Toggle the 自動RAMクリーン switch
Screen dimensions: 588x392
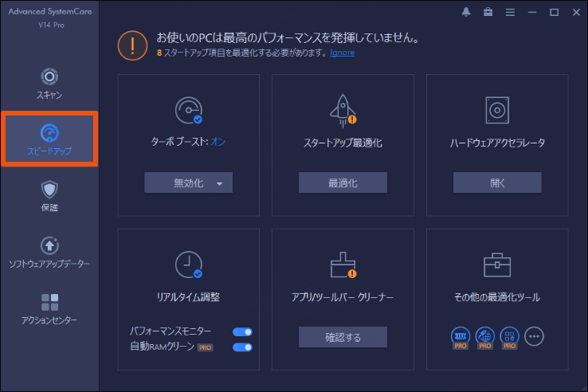[x=242, y=347]
